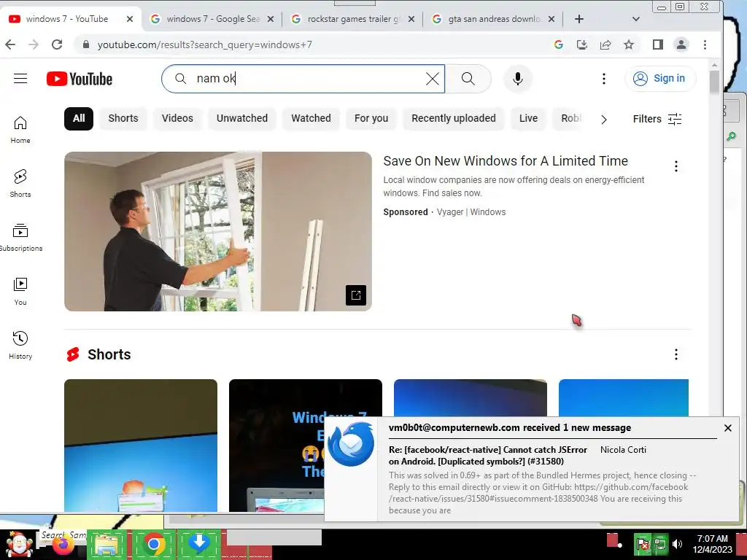747x560 pixels.
Task: Select the Watched filter chip
Action: click(311, 119)
